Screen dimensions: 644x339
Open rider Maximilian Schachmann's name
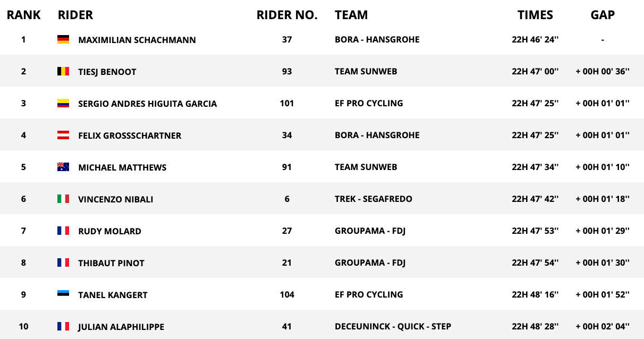click(137, 40)
